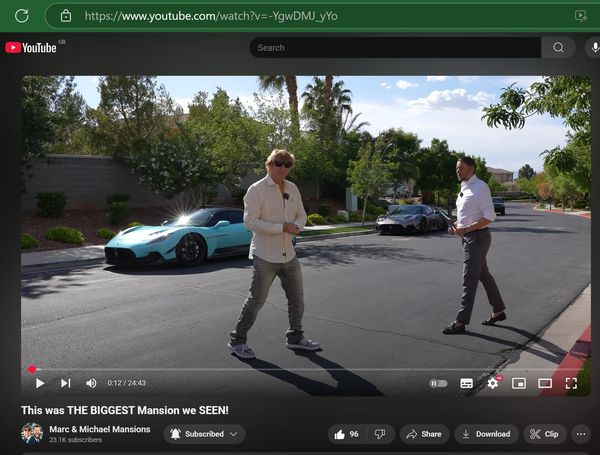
Task: Click the 23.1K subscribers count
Action: pyautogui.click(x=75, y=440)
